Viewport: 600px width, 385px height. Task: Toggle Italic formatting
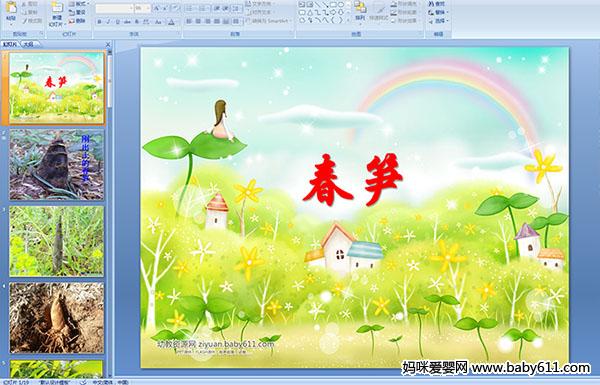click(x=108, y=22)
